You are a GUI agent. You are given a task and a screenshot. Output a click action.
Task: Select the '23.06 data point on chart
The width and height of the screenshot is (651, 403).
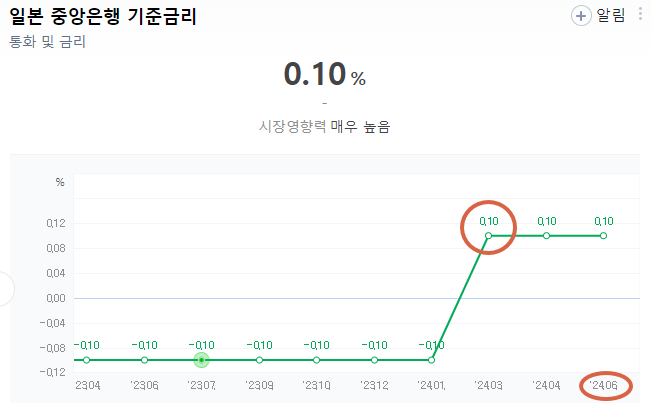coord(144,360)
